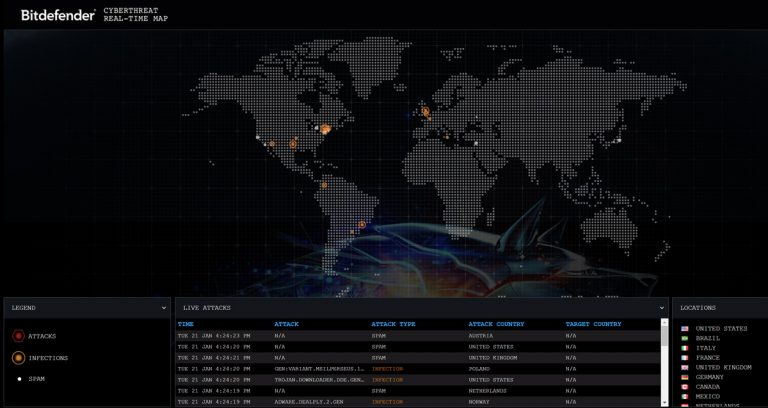
Task: Click the infection marker in Brazil
Action: tap(362, 224)
